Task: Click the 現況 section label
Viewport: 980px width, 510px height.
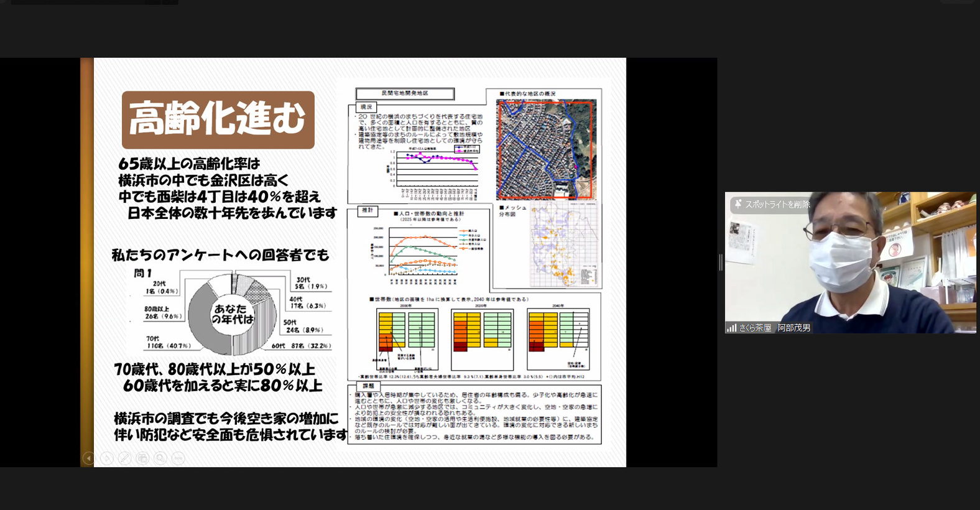Action: pos(366,107)
